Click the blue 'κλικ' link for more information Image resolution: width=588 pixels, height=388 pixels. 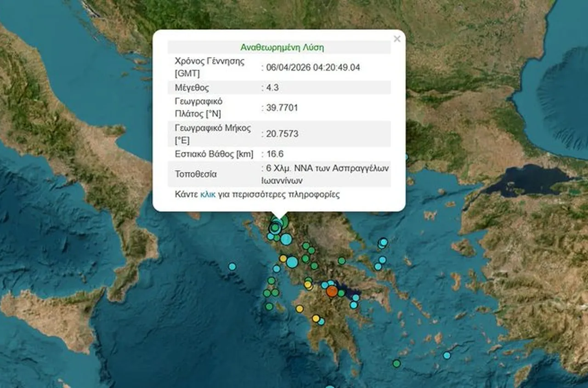tap(208, 194)
